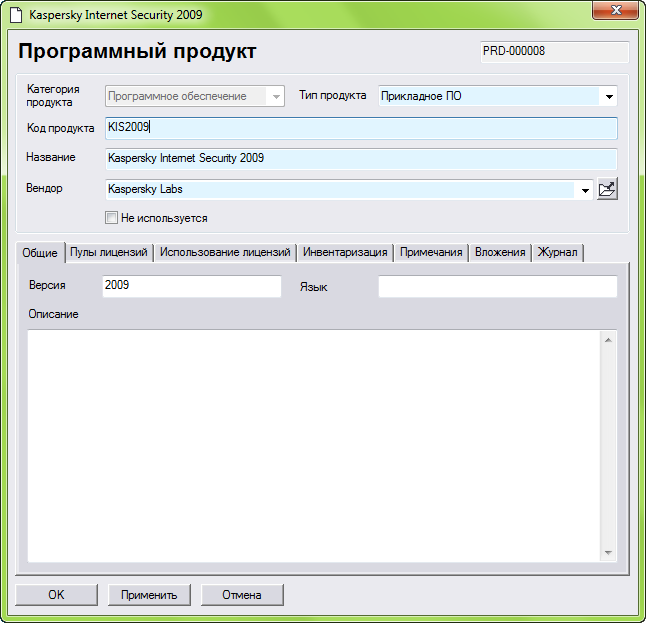Switch to the 'Общие' tab
Screen dimensions: 646x623
pyautogui.click(x=40, y=253)
